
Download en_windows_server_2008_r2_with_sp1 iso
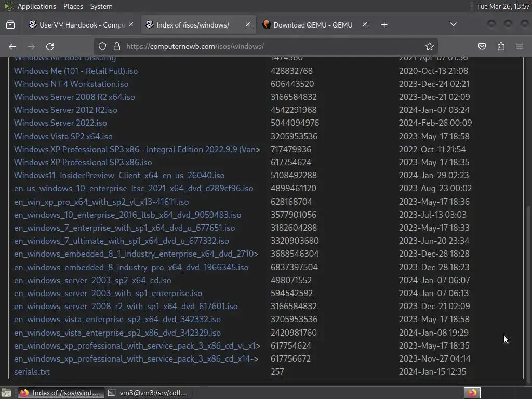point(126,307)
